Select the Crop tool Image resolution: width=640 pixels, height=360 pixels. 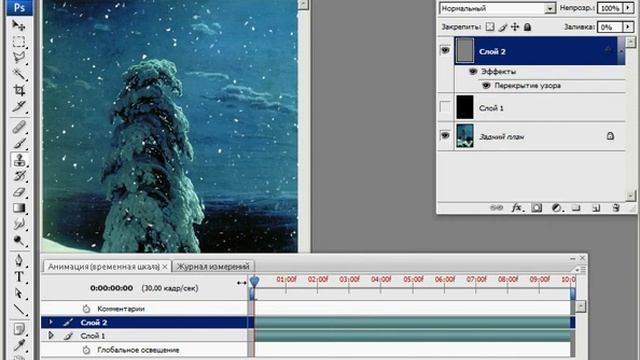tap(19, 90)
